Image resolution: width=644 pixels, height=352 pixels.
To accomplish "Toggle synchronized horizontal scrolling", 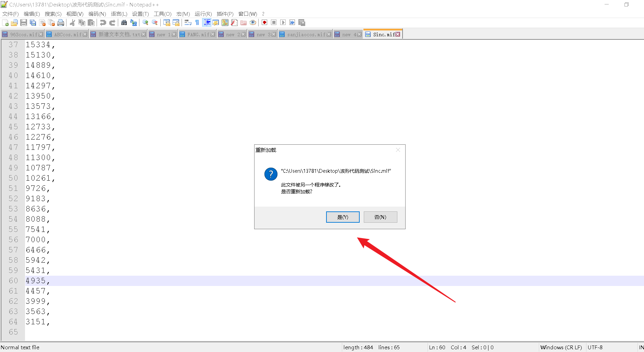I will tap(176, 23).
